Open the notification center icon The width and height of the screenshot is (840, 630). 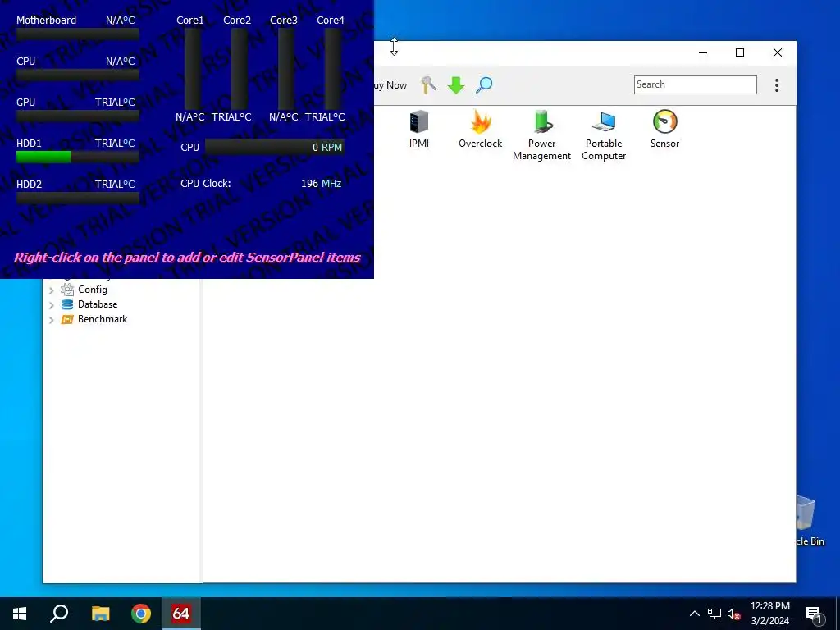pyautogui.click(x=815, y=614)
